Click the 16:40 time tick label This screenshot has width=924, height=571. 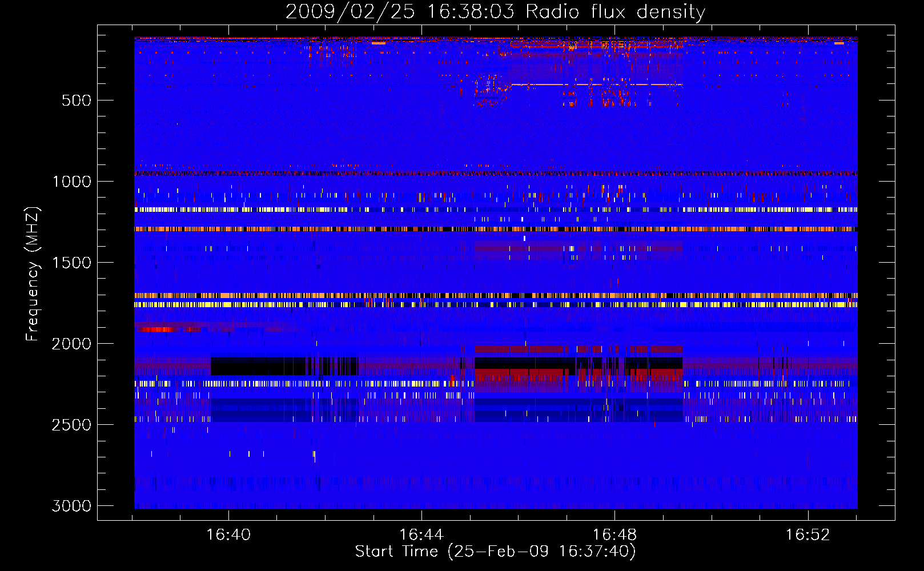(x=228, y=534)
